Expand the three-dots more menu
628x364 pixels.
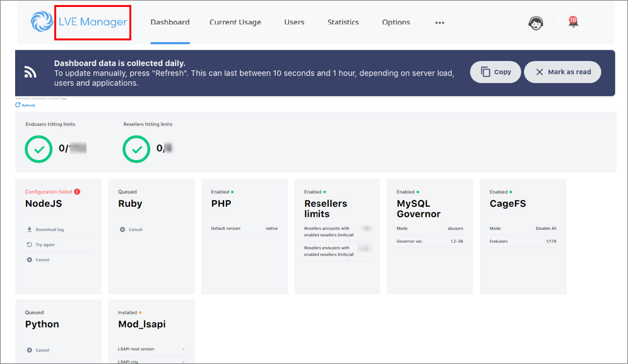click(440, 23)
